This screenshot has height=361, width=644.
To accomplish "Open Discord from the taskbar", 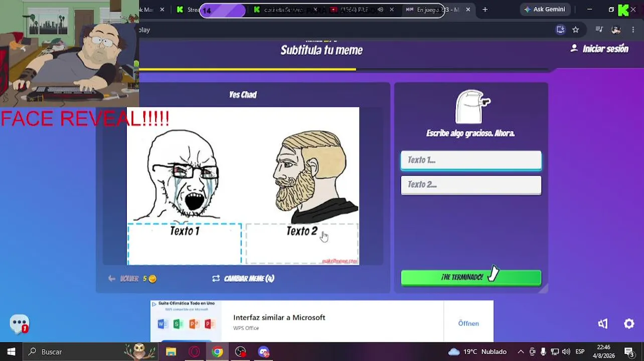I will pyautogui.click(x=263, y=352).
